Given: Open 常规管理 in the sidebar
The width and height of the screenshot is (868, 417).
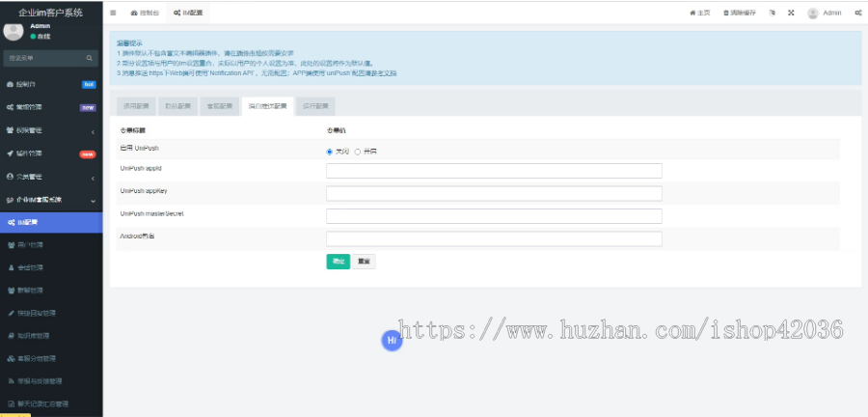Looking at the screenshot, I should tap(51, 107).
